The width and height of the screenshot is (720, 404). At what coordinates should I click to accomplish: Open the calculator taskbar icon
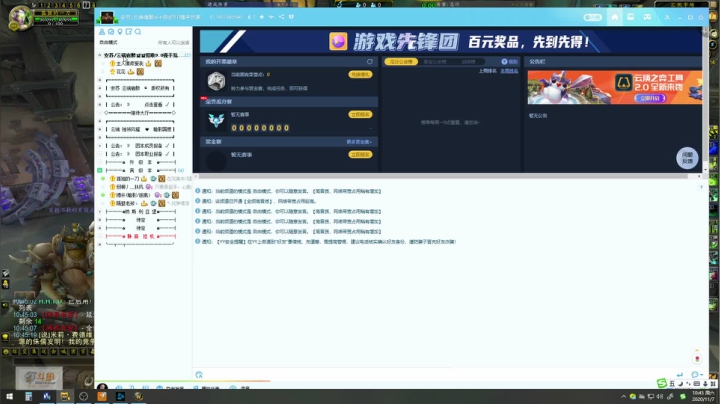(28, 396)
